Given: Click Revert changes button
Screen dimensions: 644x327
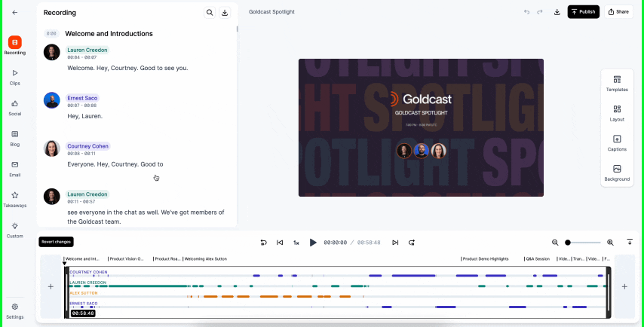Looking at the screenshot, I should tap(57, 242).
